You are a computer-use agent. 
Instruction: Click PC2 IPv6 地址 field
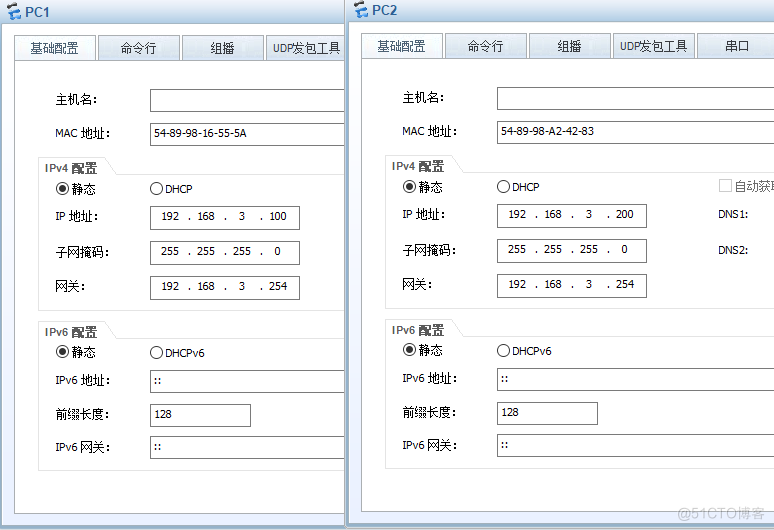635,379
